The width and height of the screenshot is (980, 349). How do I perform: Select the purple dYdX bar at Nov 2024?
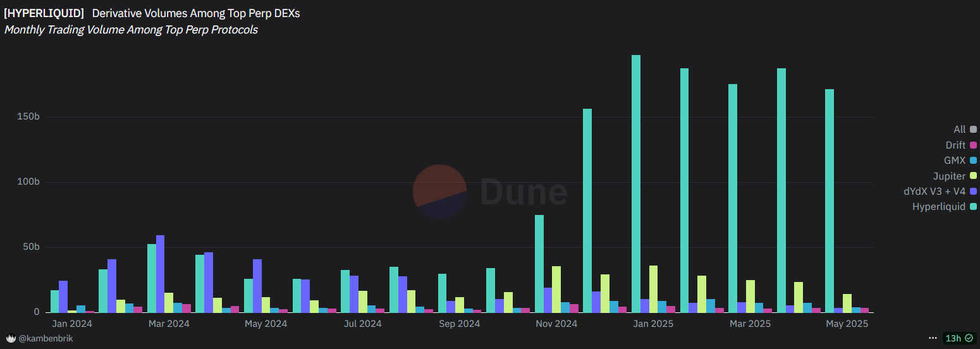[548, 300]
